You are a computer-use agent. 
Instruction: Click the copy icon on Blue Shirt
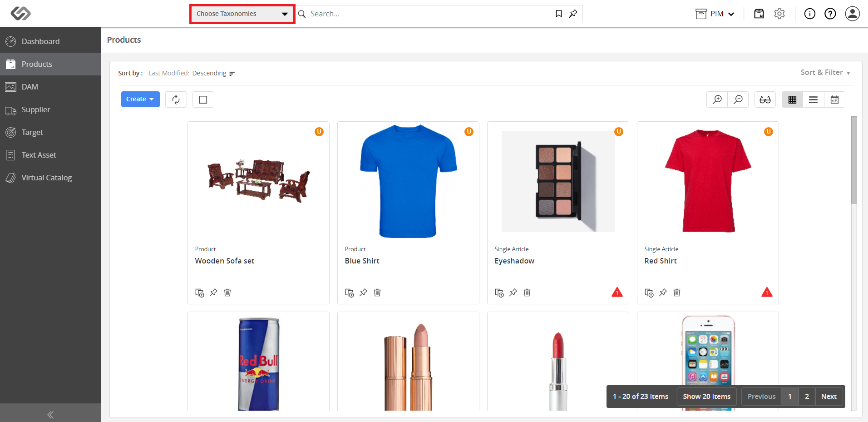coord(350,293)
